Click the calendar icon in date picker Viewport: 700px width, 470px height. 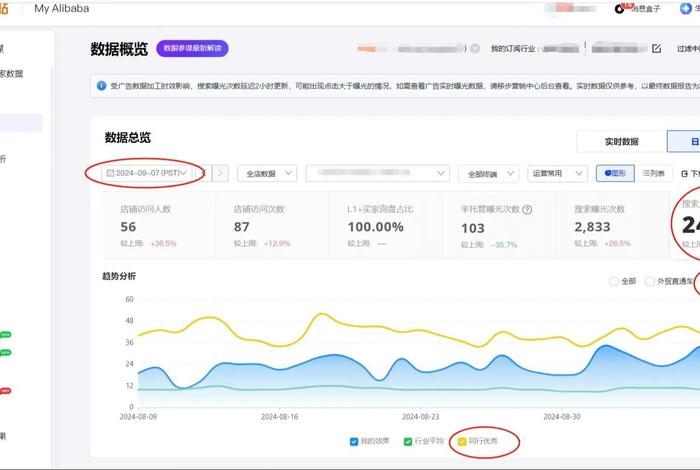click(110, 173)
